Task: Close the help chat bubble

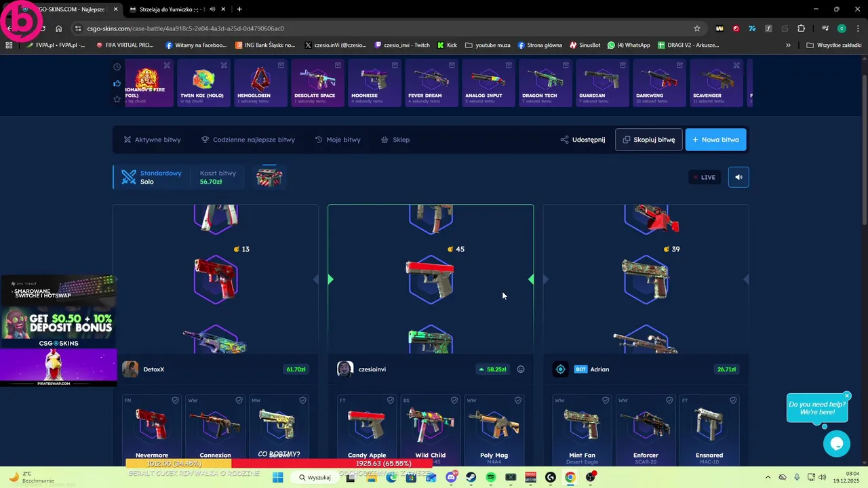Action: click(847, 396)
